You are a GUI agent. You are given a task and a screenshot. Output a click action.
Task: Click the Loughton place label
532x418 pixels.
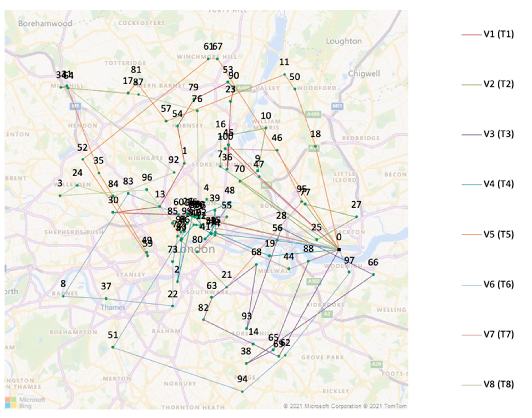coord(343,41)
